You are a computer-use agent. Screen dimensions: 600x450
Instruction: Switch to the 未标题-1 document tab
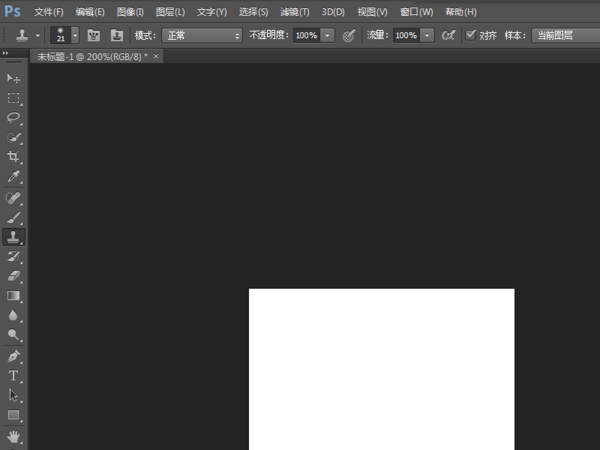click(x=92, y=57)
